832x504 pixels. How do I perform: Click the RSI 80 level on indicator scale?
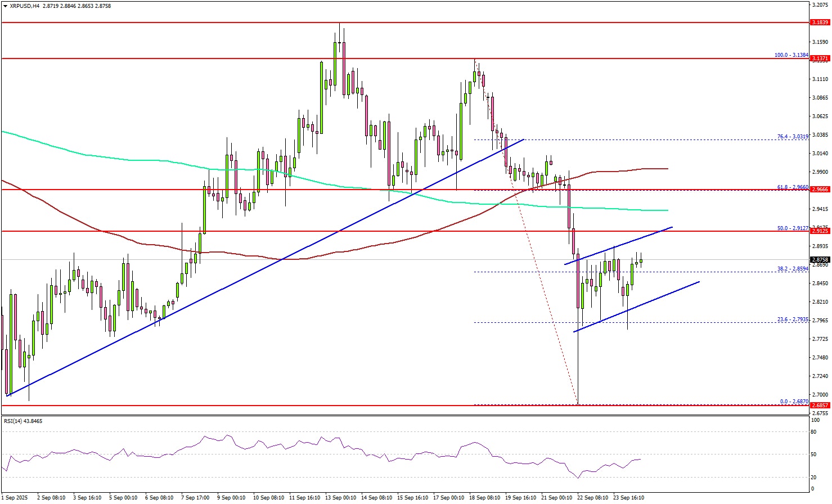(x=814, y=432)
